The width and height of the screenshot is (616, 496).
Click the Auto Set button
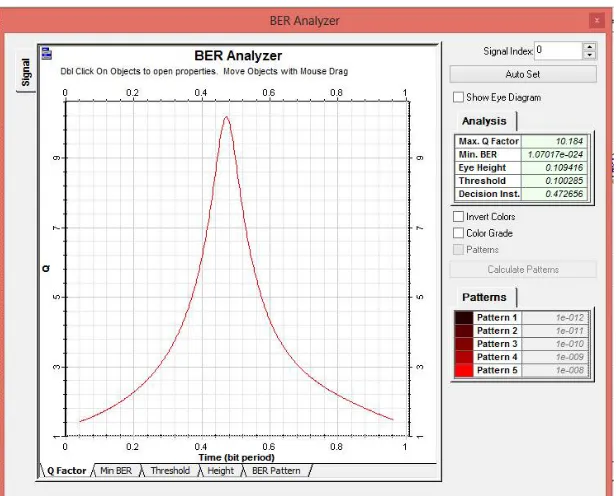[523, 74]
